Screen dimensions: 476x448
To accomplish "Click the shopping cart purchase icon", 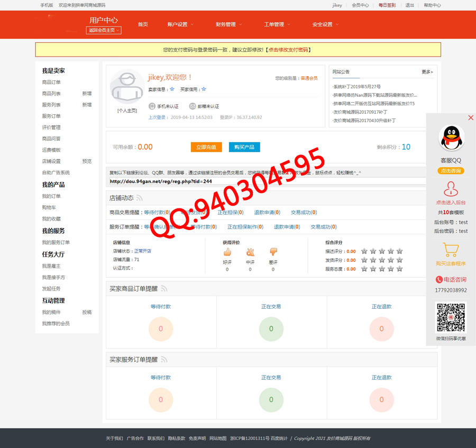I will click(x=451, y=250).
